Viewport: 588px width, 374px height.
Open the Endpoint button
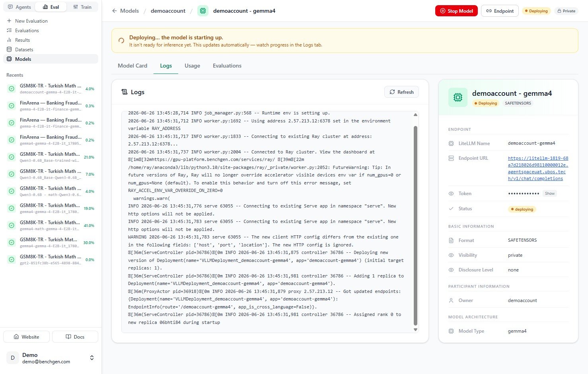click(x=500, y=11)
